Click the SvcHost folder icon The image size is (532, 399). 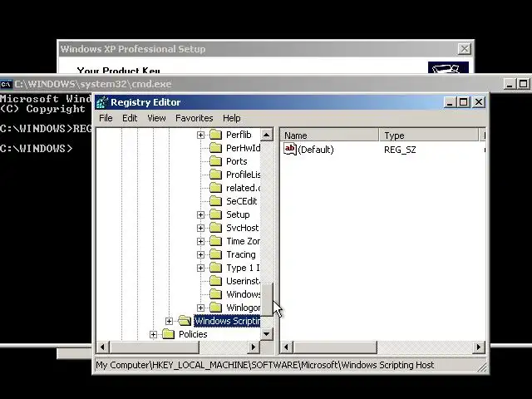point(215,228)
